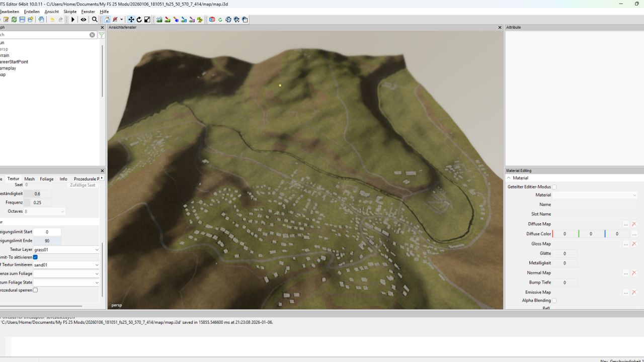Select the rotate tool icon
This screenshot has width=644, height=362.
[139, 20]
